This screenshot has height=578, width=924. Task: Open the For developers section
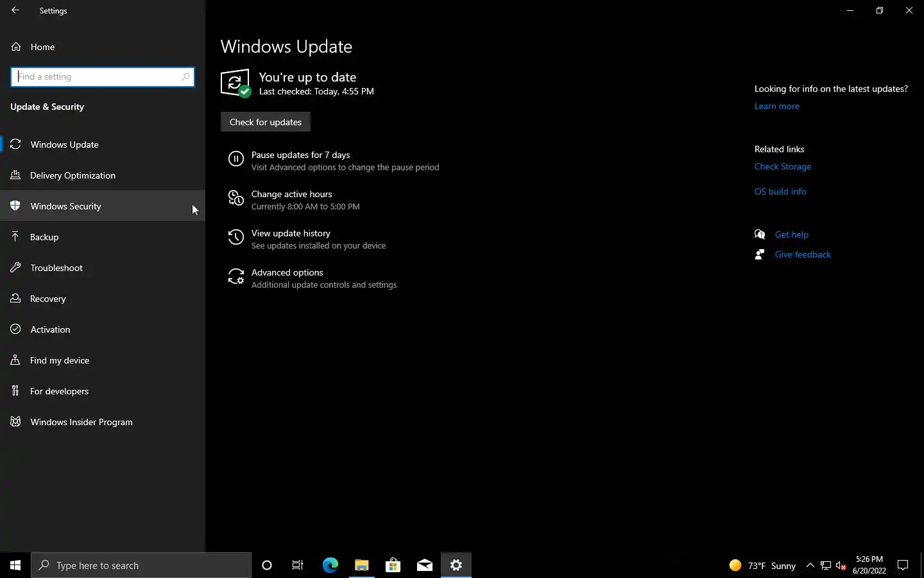pyautogui.click(x=103, y=391)
